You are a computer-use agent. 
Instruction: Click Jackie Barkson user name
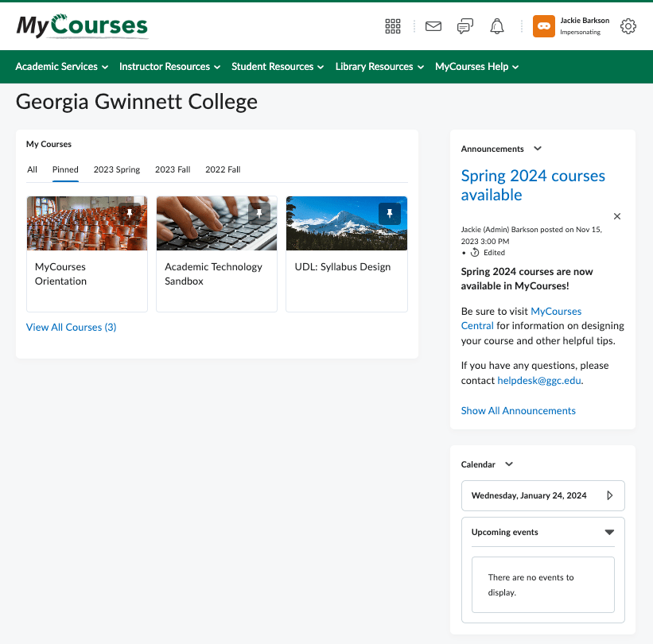(585, 21)
